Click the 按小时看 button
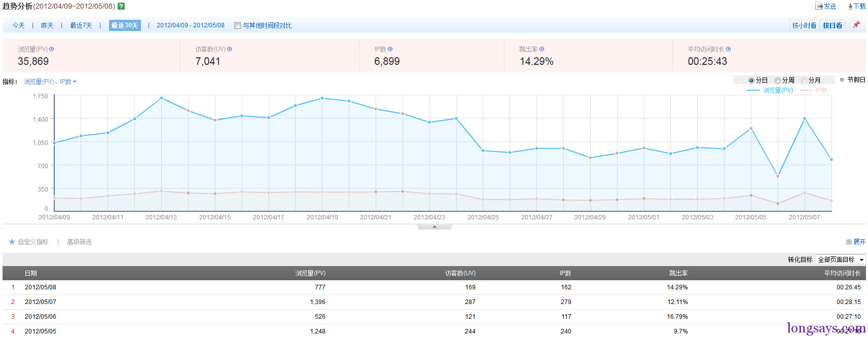The image size is (868, 338). [x=804, y=25]
